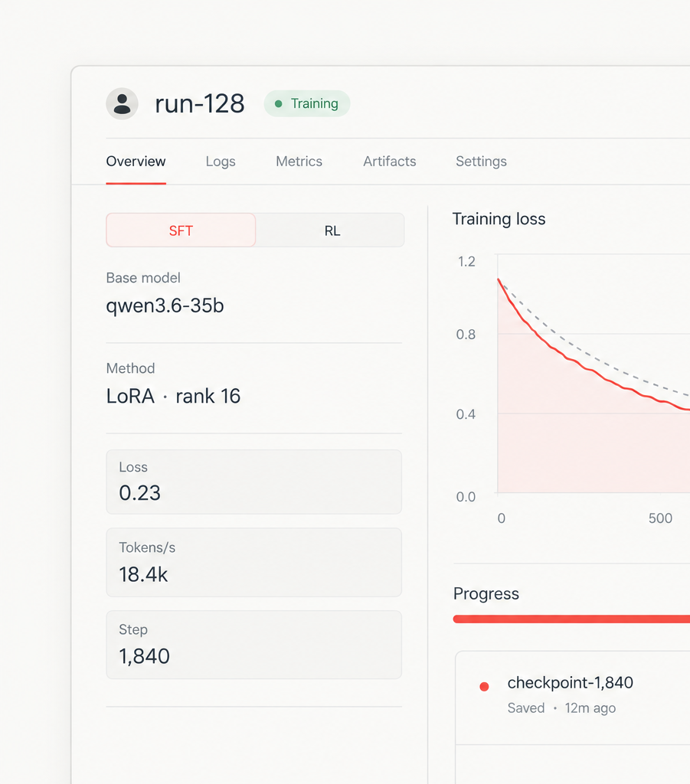The width and height of the screenshot is (690, 784).
Task: Click the 0.4 y-axis label
Action: click(466, 414)
